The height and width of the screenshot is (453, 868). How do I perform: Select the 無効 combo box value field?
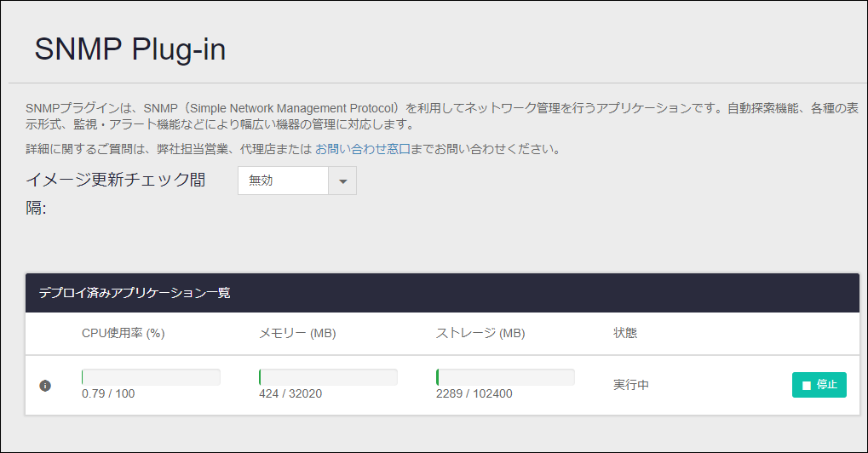coord(283,181)
